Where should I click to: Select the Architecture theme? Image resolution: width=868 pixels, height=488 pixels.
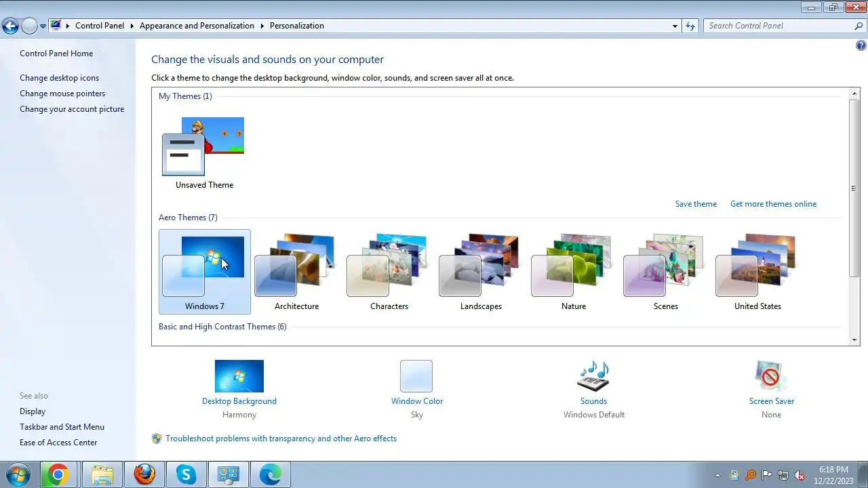(296, 272)
